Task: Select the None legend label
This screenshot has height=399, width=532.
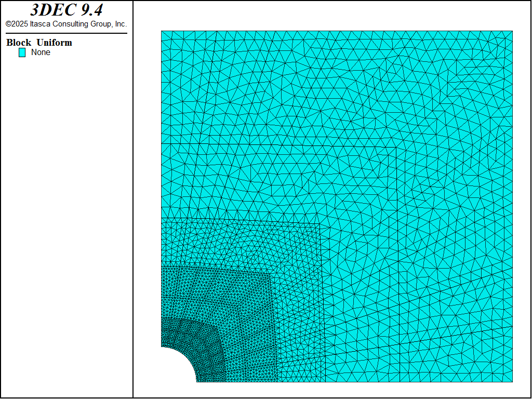Action: 41,52
